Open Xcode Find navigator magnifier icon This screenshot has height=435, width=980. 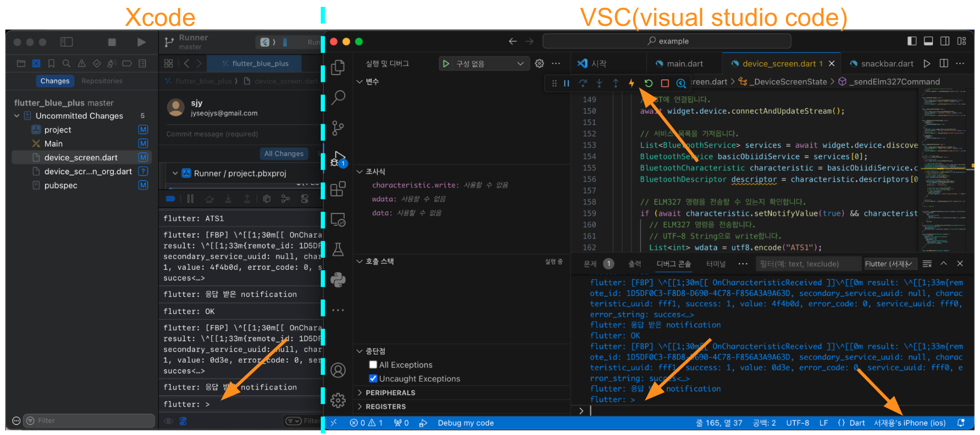pyautogui.click(x=66, y=63)
